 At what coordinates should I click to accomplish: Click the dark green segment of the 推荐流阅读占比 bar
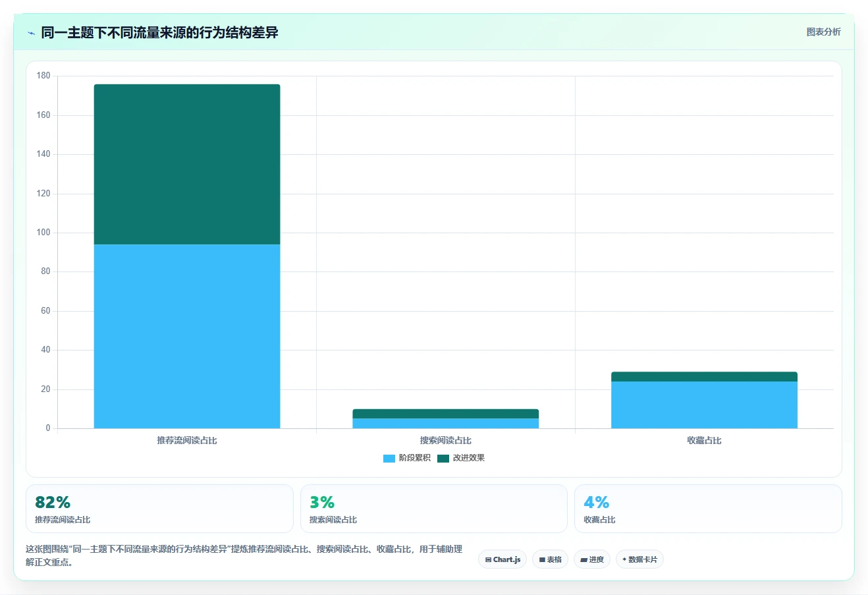[187, 165]
